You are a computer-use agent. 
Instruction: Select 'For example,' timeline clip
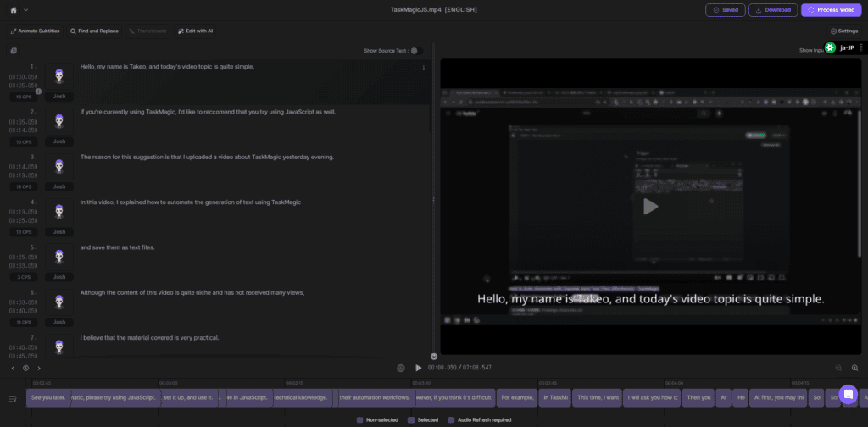[x=517, y=397]
